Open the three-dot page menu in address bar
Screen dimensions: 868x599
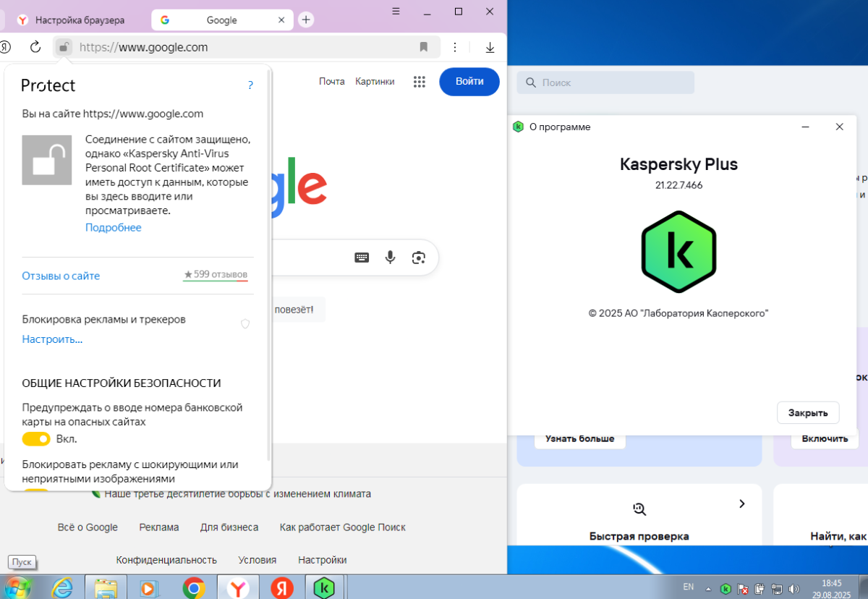[455, 47]
